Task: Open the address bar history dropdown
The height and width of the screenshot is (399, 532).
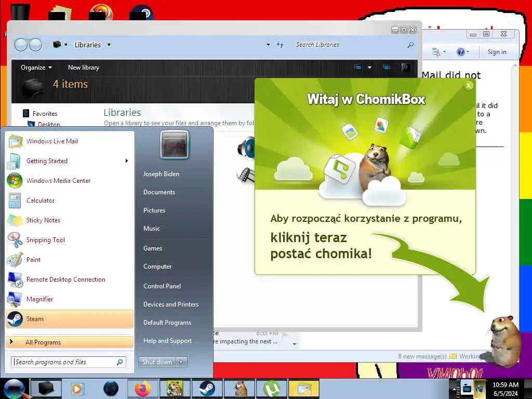Action: coord(268,45)
